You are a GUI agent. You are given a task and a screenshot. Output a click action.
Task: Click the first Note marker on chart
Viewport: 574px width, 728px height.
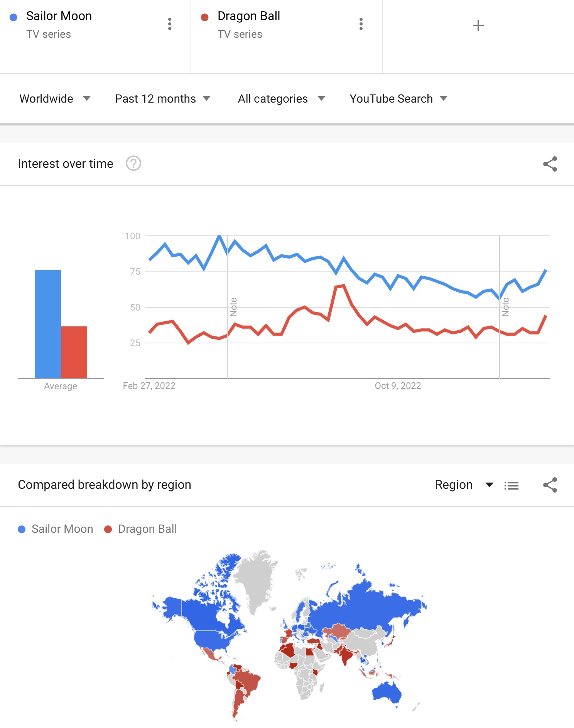[233, 307]
